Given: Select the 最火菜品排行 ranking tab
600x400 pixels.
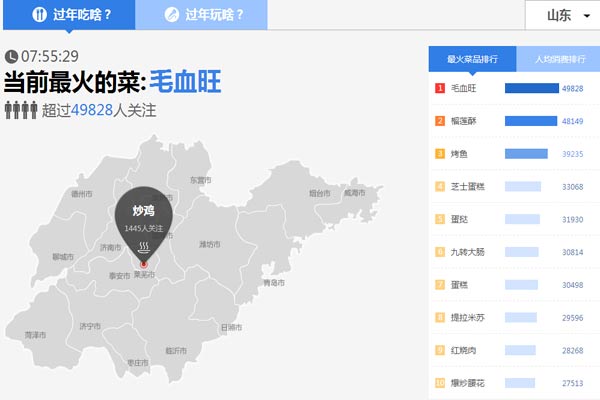Looking at the screenshot, I should click(472, 59).
